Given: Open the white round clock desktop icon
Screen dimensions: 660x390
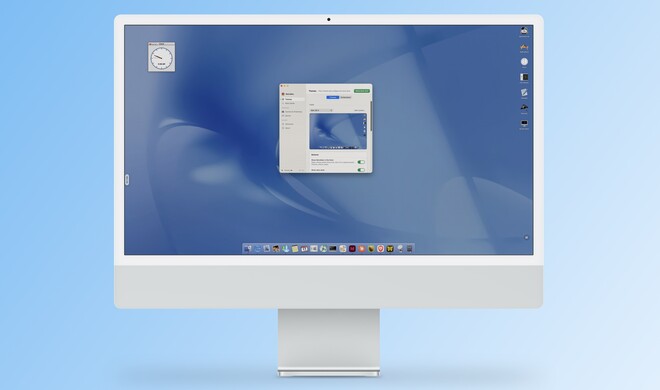Looking at the screenshot, I should [524, 62].
